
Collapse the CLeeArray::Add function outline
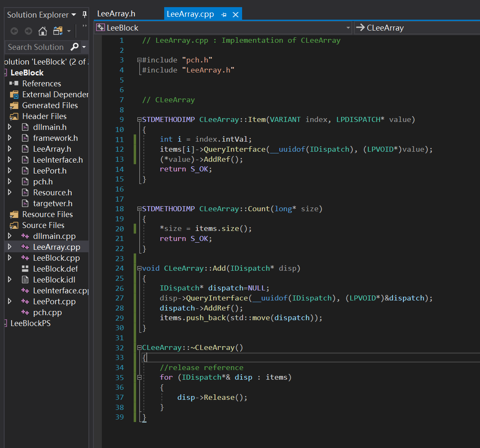tap(139, 268)
